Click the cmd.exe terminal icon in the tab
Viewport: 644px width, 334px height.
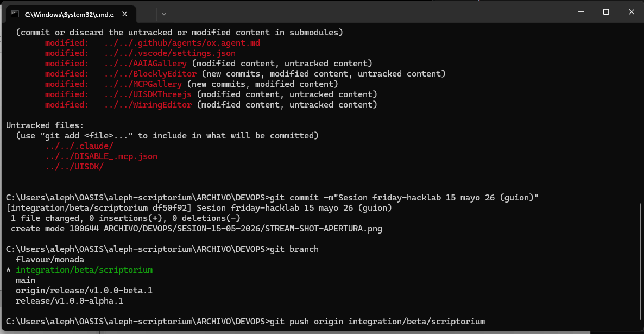coord(15,14)
